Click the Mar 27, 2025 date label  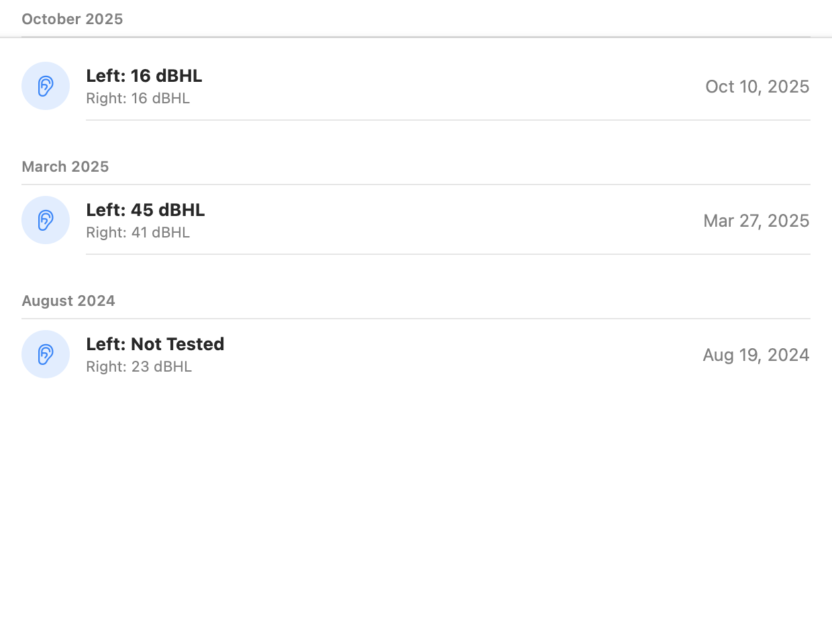tap(756, 221)
